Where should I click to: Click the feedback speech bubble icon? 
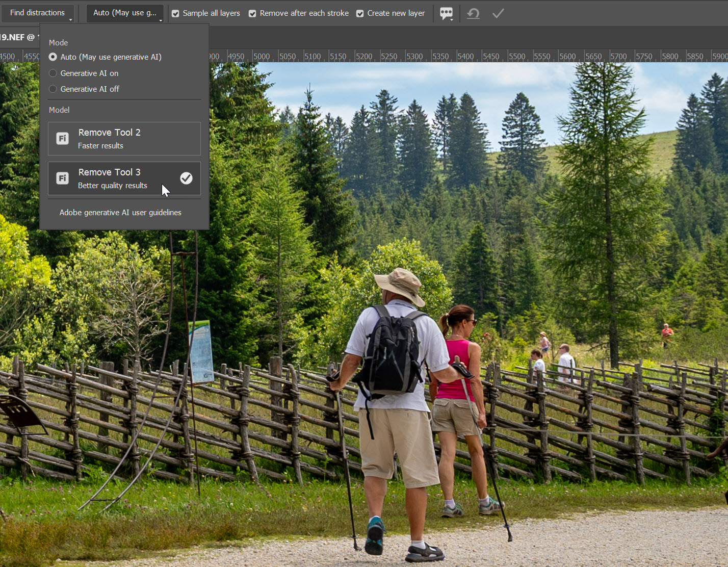click(446, 13)
